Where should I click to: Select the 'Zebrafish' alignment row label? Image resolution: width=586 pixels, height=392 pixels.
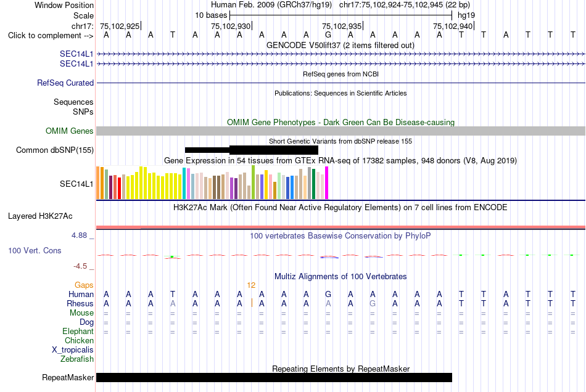[x=77, y=359]
